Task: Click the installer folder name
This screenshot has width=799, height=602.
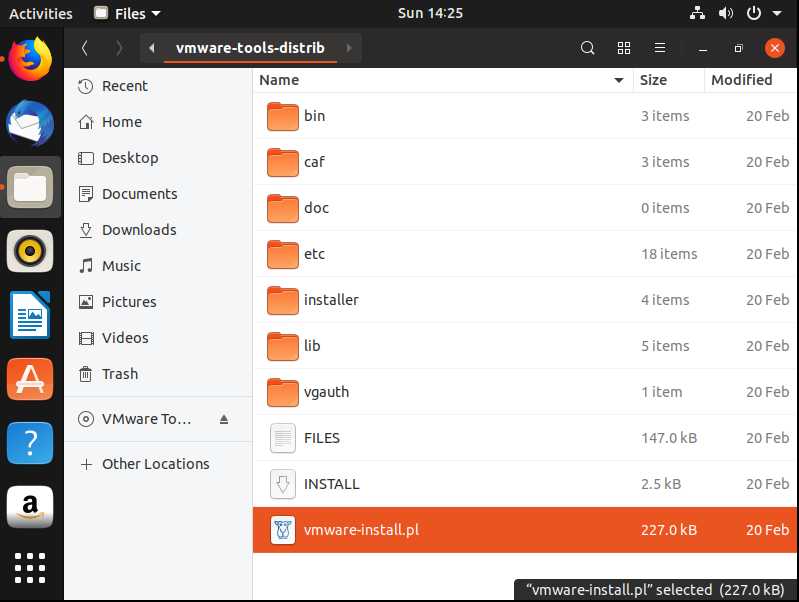Action: click(331, 300)
